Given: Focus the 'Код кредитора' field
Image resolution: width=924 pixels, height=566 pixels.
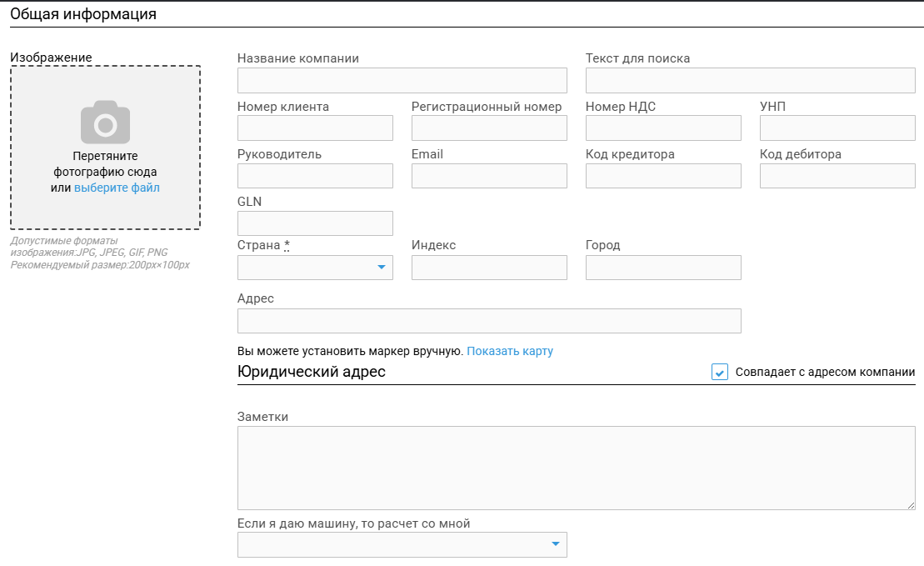Looking at the screenshot, I should pyautogui.click(x=663, y=176).
